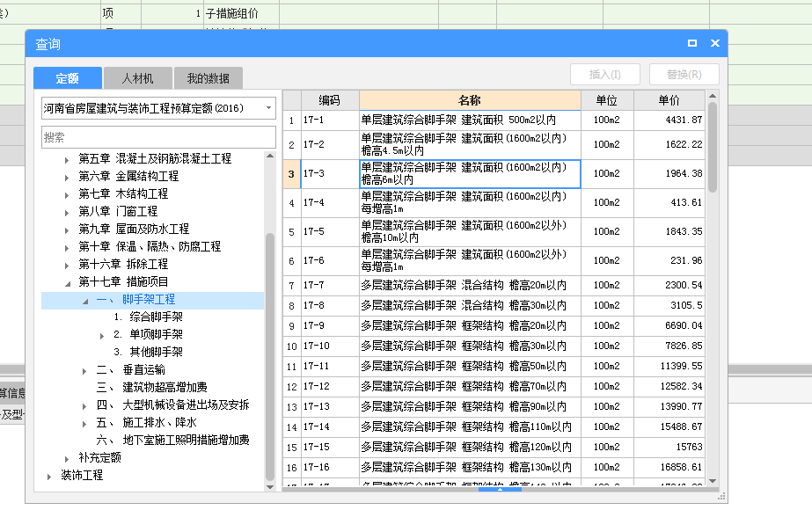Image resolution: width=812 pixels, height=532 pixels.
Task: Expand 第九章 屋面及防水工程 node
Action: click(x=67, y=230)
